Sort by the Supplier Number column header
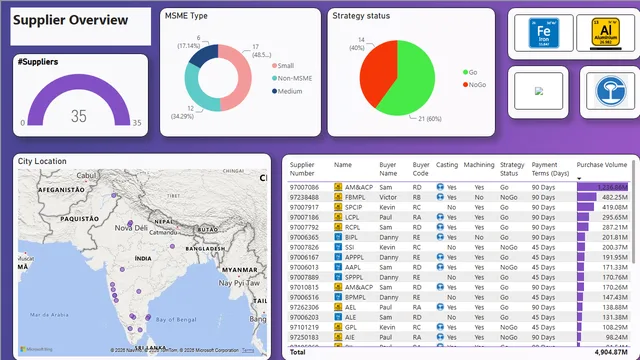Image resolution: width=640 pixels, height=360 pixels. (302, 169)
